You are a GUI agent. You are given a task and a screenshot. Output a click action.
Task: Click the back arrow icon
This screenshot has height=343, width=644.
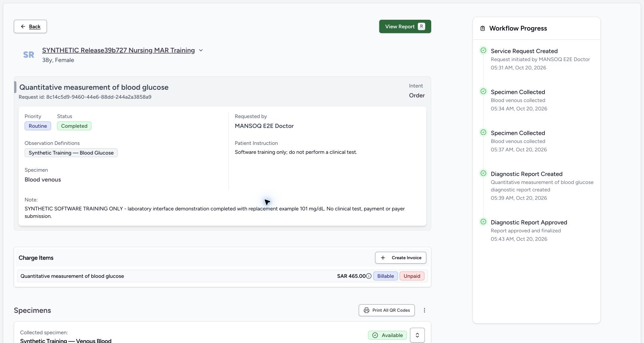pos(23,26)
